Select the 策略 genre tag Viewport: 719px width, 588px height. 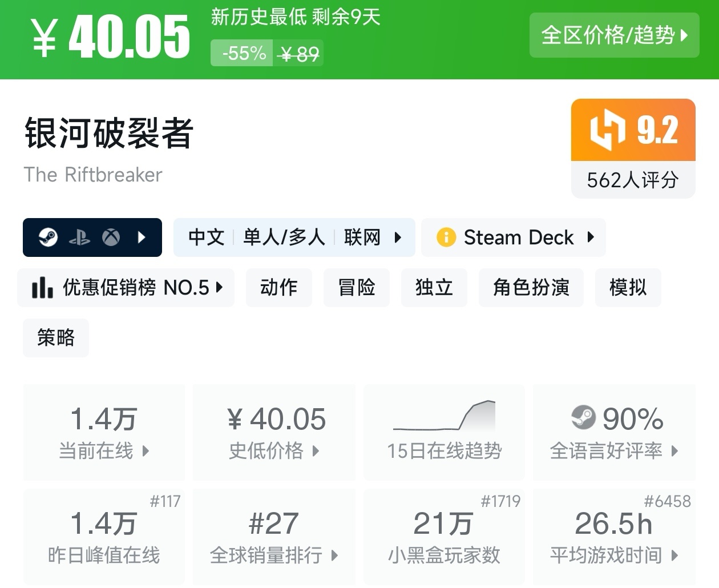pyautogui.click(x=56, y=338)
